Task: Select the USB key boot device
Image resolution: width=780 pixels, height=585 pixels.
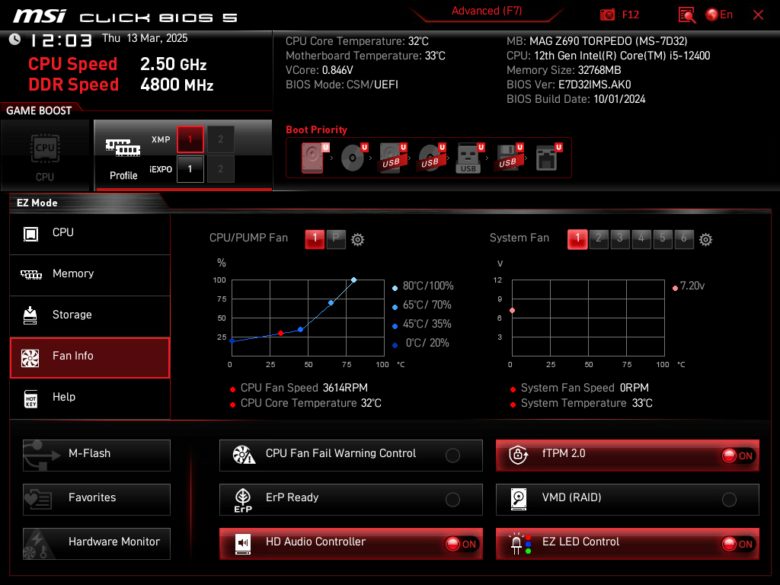Action: 469,158
